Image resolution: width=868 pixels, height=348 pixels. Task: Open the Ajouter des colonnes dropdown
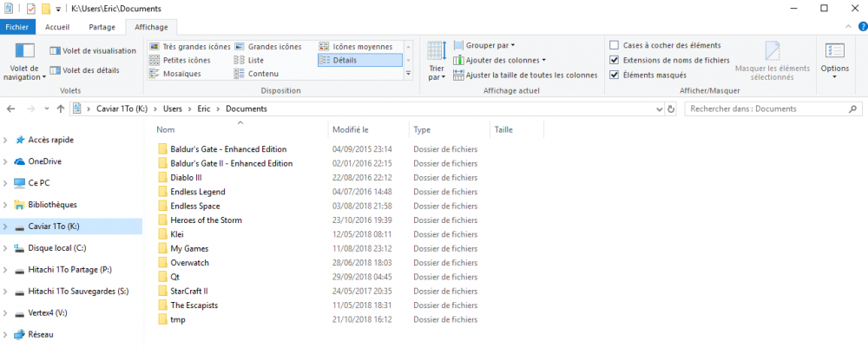coord(500,60)
